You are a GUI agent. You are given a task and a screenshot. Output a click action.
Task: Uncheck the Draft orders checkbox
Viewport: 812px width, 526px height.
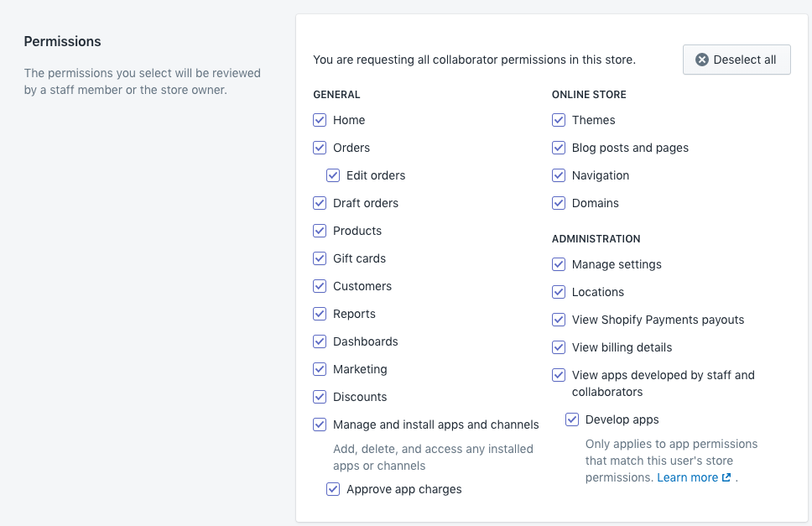(x=320, y=203)
